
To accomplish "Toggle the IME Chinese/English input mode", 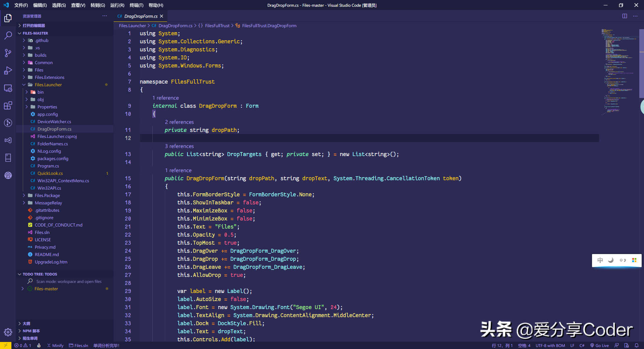I will pos(600,260).
